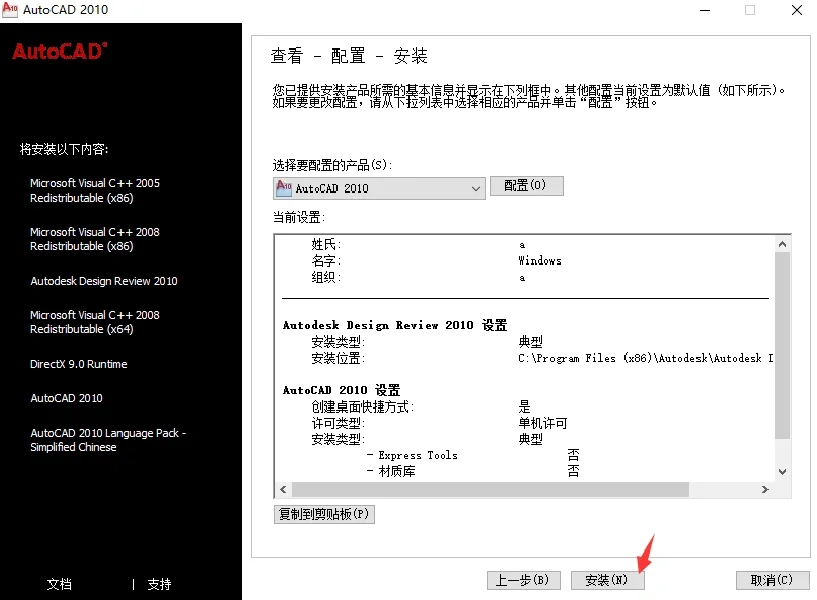
Task: Click the right arrow of the horizontal scrollbar
Action: (767, 489)
